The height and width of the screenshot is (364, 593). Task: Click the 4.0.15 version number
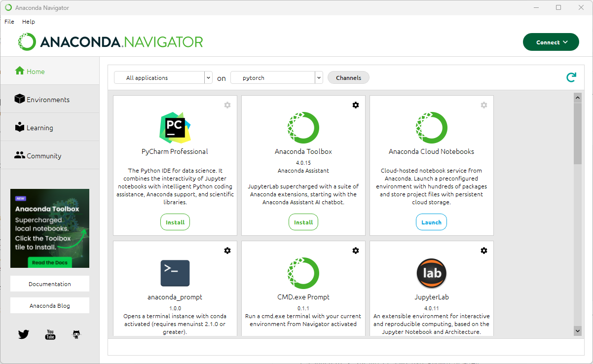point(303,163)
